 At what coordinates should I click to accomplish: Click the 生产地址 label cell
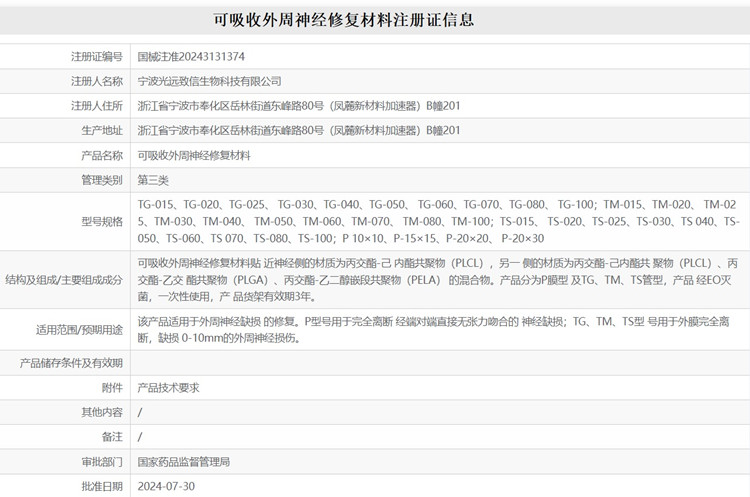[97, 131]
